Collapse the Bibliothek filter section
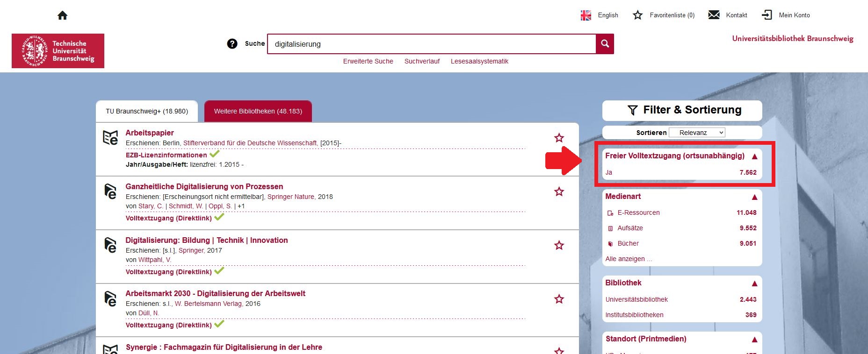868x354 pixels. [754, 283]
